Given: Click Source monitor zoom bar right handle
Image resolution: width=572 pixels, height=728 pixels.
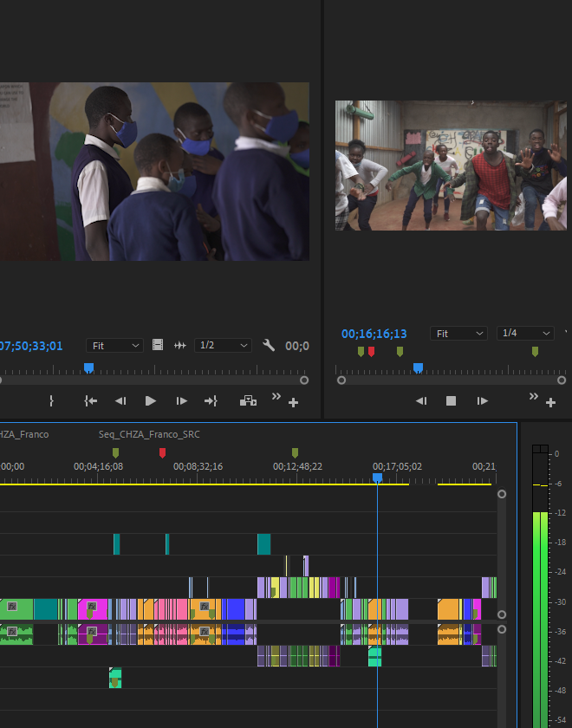Looking at the screenshot, I should tap(304, 380).
